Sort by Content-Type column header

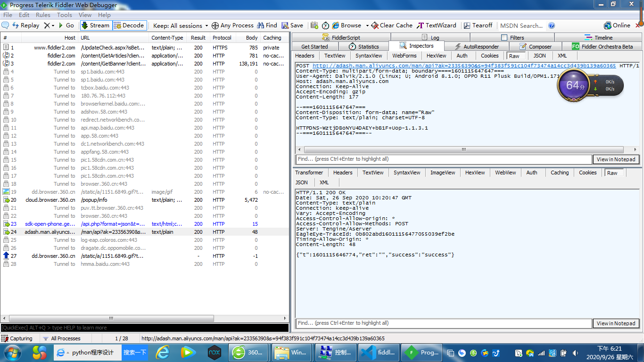coord(167,38)
